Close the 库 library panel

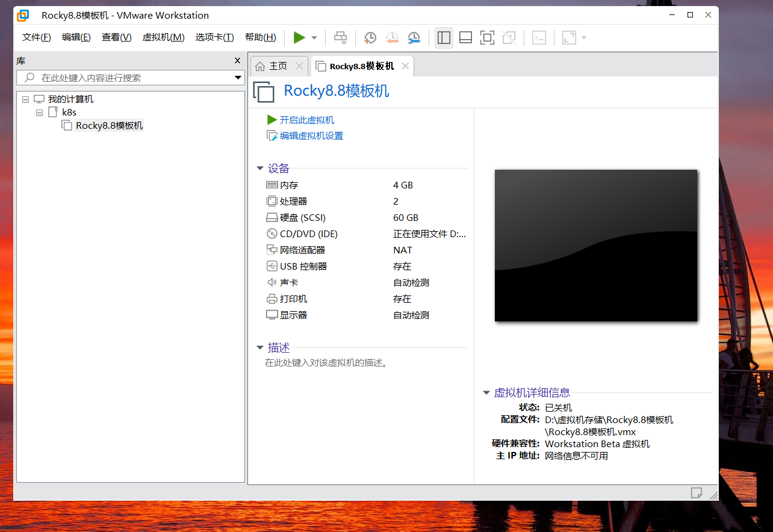click(237, 61)
